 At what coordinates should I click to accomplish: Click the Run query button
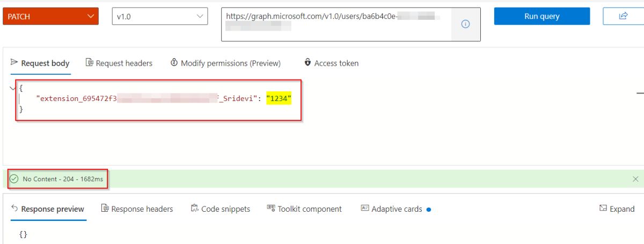(542, 16)
